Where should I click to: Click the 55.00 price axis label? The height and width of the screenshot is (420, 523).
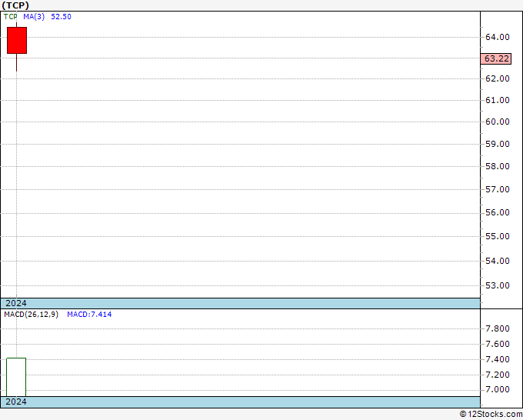click(498, 236)
